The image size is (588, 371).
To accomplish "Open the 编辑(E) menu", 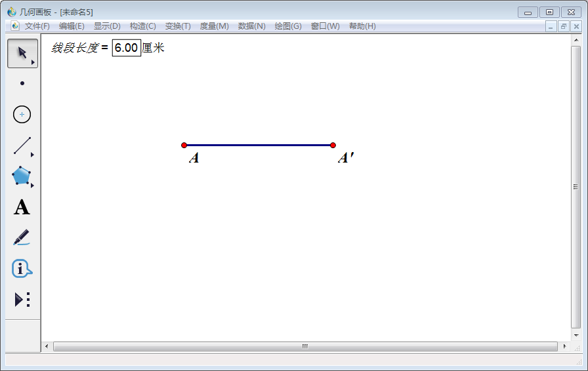I will (x=72, y=26).
